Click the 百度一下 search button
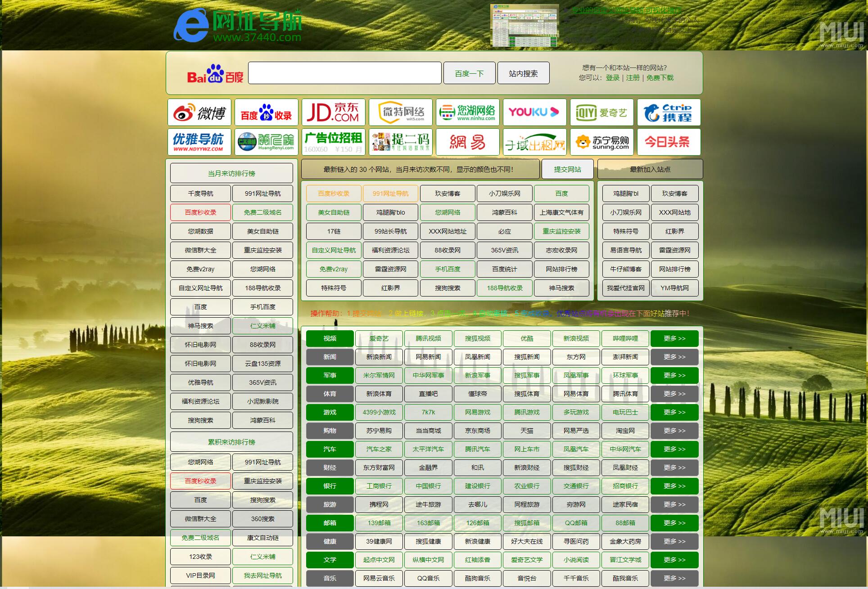868x589 pixels. tap(470, 73)
